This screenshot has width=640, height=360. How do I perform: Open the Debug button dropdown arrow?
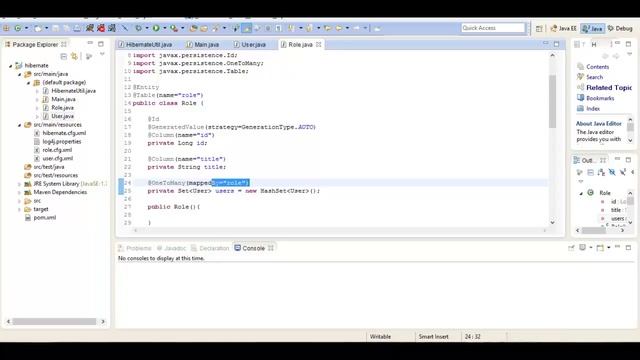pos(147,28)
